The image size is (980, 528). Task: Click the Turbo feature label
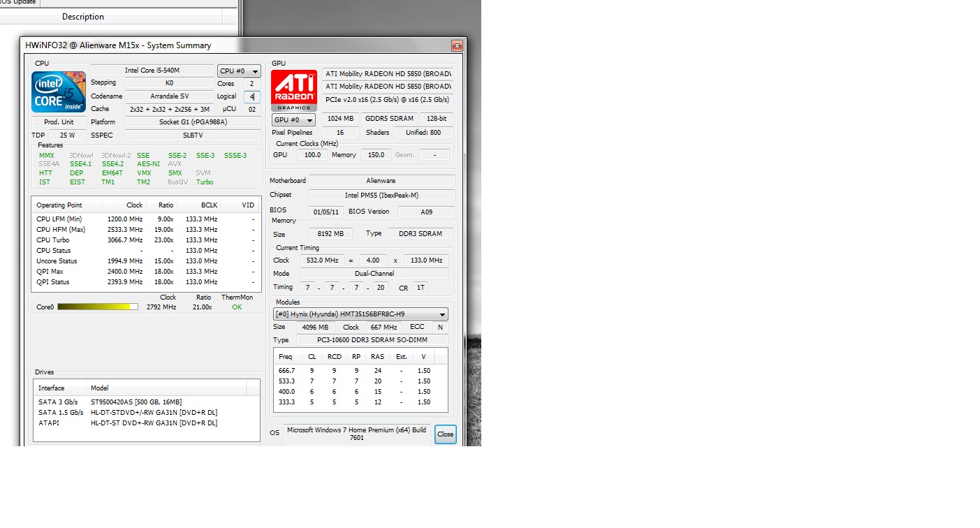(205, 182)
